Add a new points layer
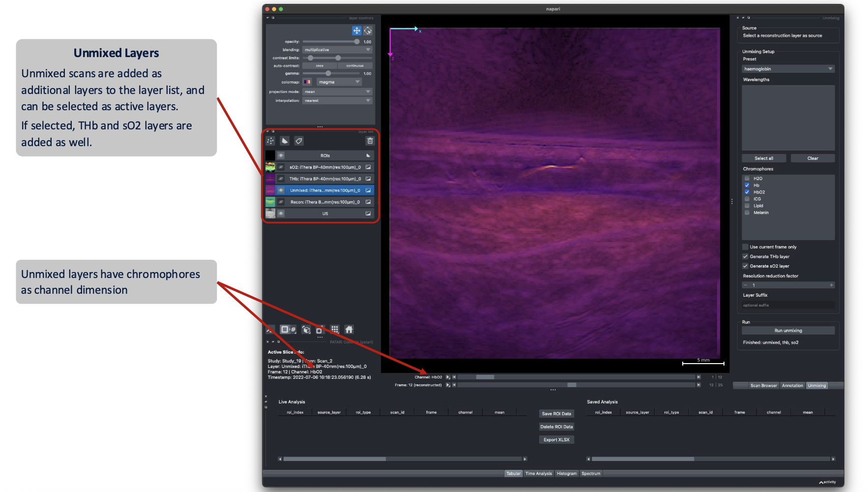 pyautogui.click(x=271, y=141)
